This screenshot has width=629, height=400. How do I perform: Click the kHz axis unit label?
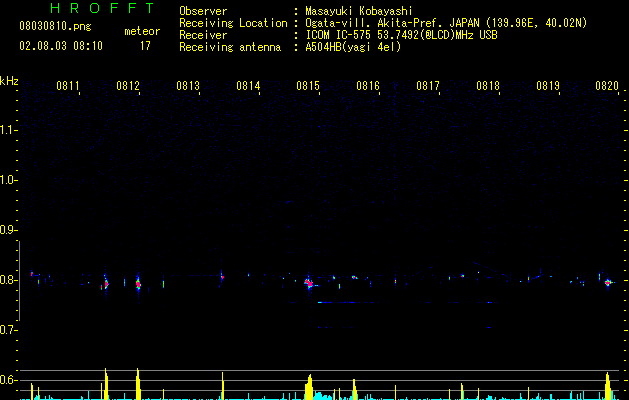pyautogui.click(x=9, y=81)
